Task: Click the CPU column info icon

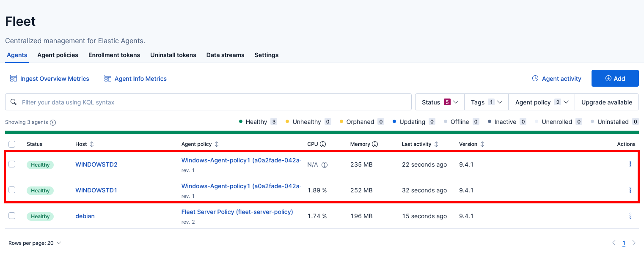Action: point(323,144)
